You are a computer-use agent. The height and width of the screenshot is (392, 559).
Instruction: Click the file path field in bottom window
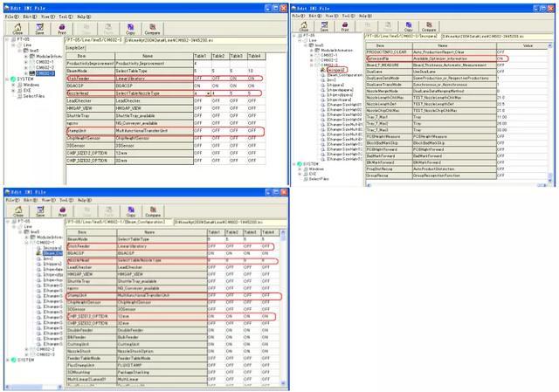pyautogui.click(x=230, y=222)
